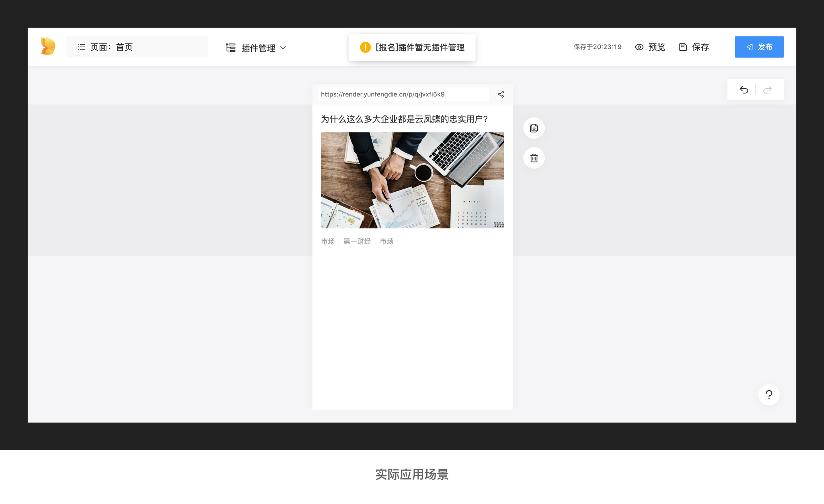Click the 第一财经 tag link

[x=357, y=241]
